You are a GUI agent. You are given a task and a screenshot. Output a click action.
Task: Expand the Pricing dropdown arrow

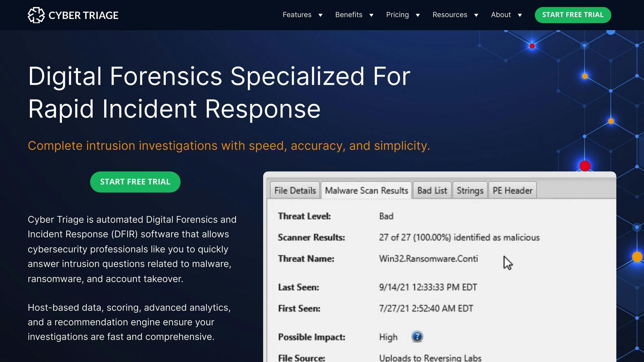click(418, 15)
